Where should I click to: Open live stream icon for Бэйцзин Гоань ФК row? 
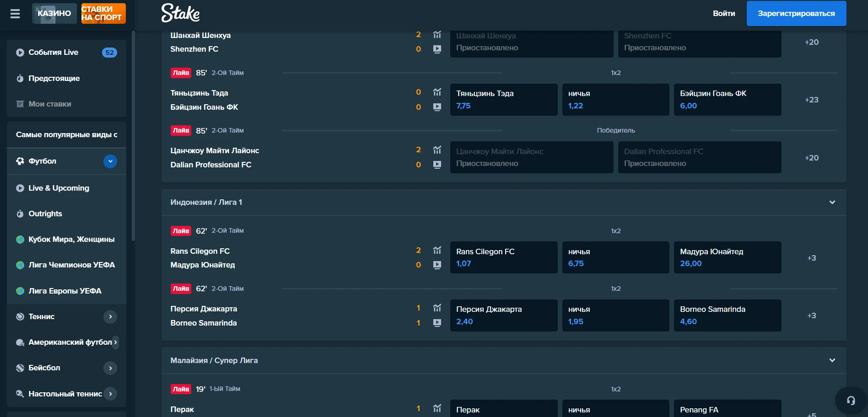pos(437,107)
